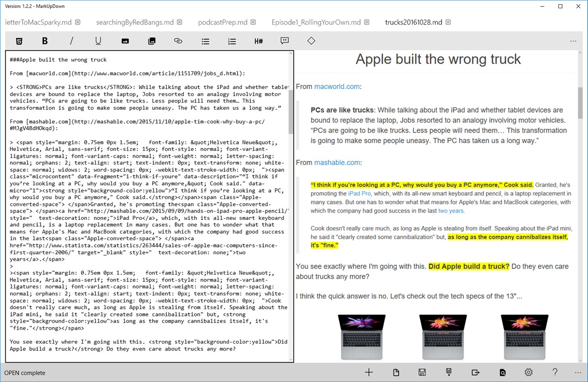Open the settings gear

528,372
